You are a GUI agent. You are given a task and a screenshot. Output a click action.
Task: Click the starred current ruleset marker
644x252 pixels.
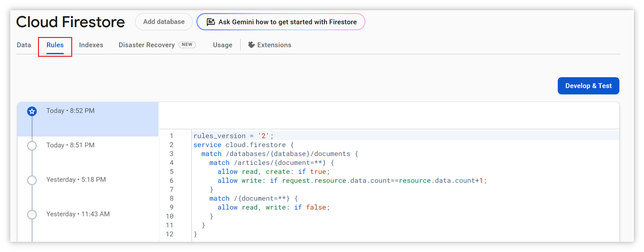point(32,111)
